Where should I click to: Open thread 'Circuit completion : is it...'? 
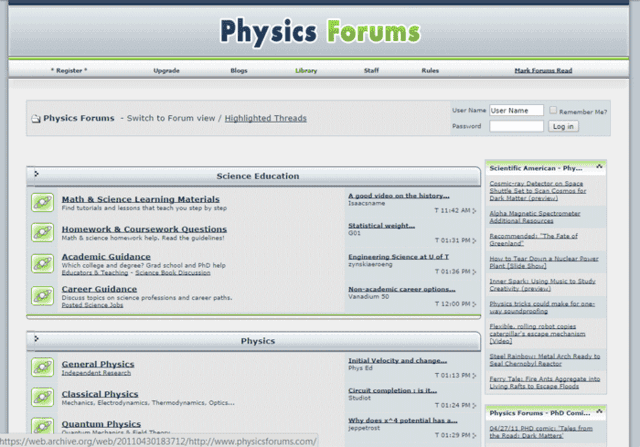[x=392, y=390]
